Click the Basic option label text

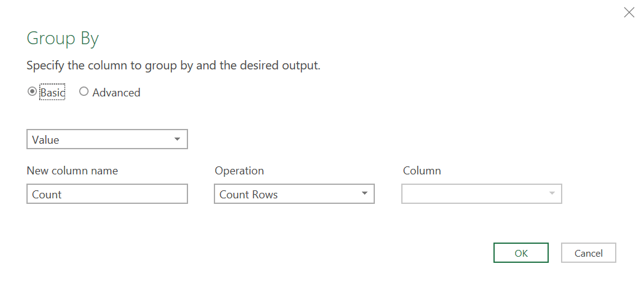52,93
